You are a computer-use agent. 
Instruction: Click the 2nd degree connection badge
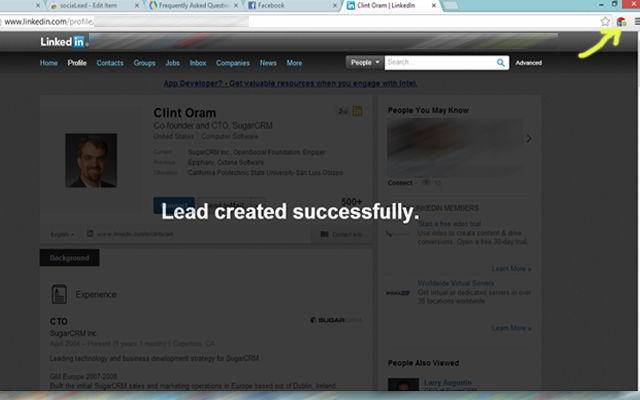coord(343,111)
